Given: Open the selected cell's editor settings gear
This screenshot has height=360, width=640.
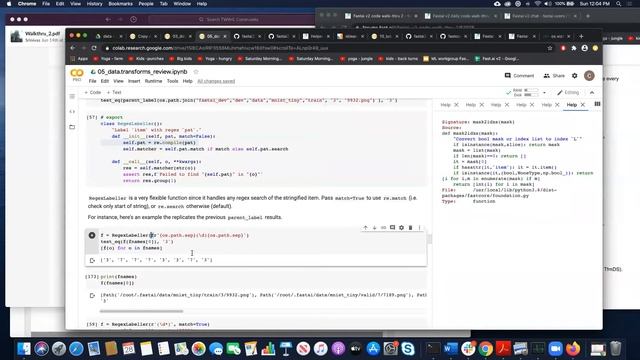Looking at the screenshot, I should (x=401, y=228).
